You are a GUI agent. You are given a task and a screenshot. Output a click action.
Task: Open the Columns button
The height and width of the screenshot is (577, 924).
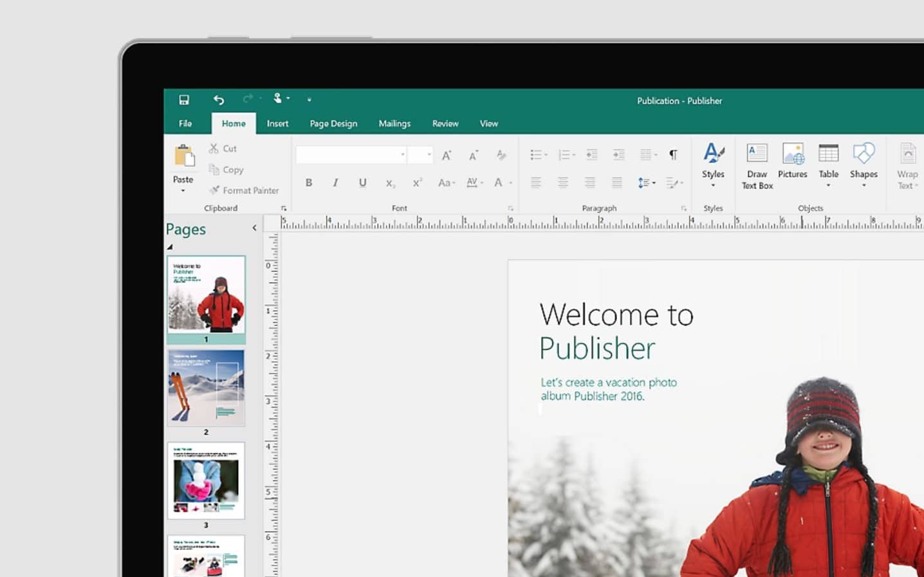(648, 155)
